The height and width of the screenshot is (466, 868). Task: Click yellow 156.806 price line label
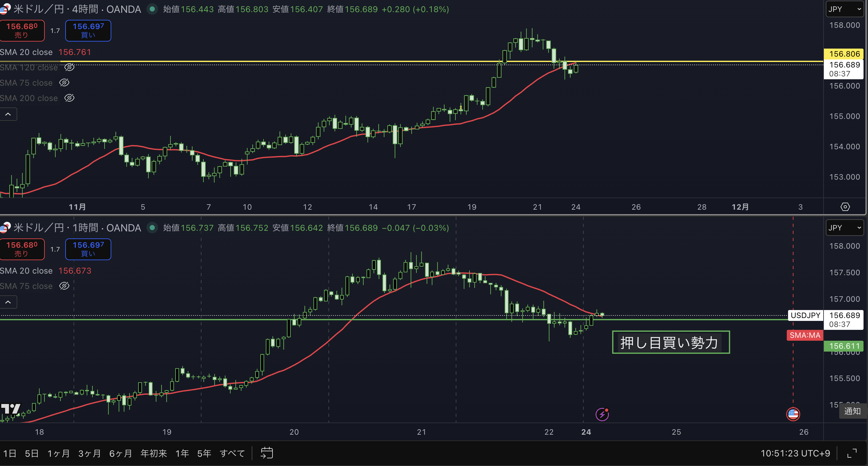point(844,54)
